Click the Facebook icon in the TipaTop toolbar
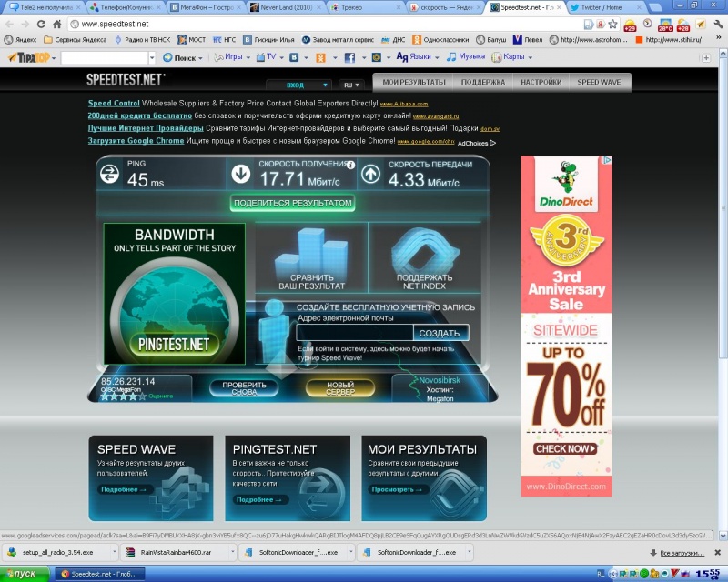728x582 pixels. 349,57
